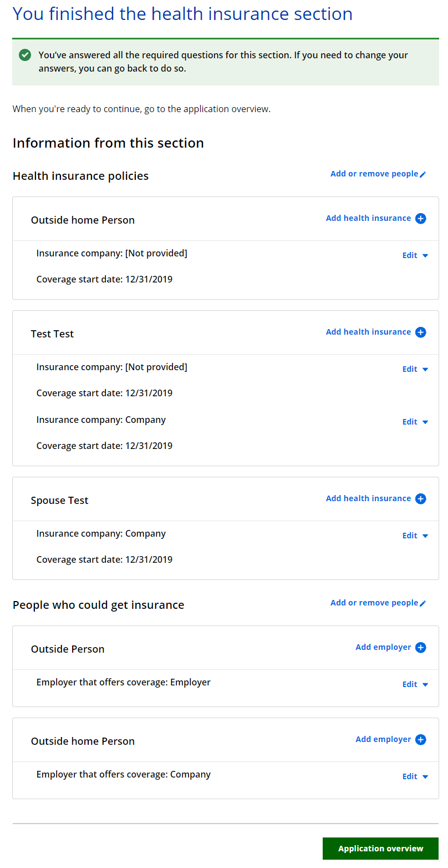This screenshot has width=448, height=868.
Task: Click plus icon for Outside home Person employer
Action: [x=421, y=740]
